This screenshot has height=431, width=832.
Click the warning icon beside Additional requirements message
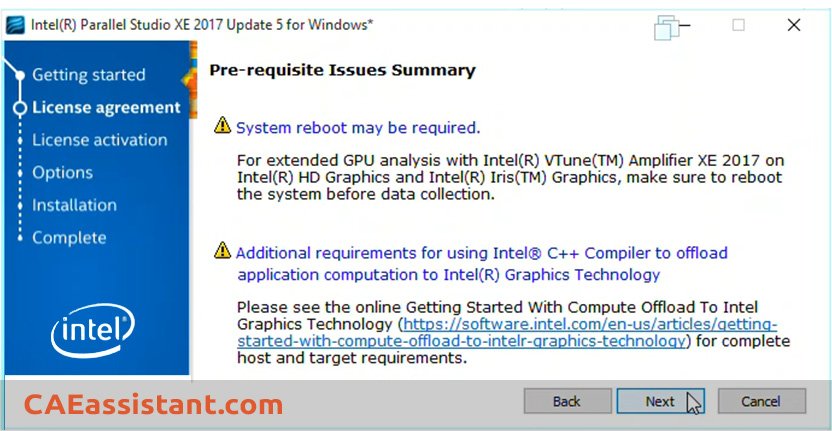[222, 251]
